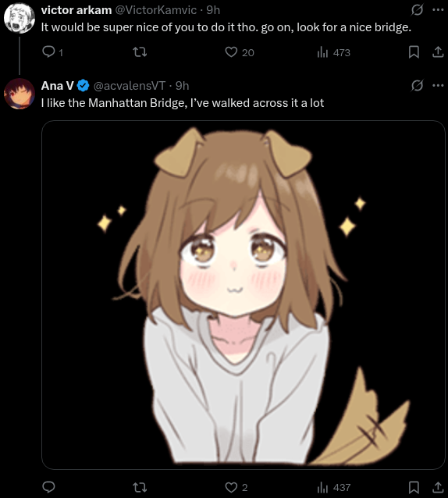Open victor arkam's profile avatar
Viewport: 448px width, 498px height.
click(20, 18)
